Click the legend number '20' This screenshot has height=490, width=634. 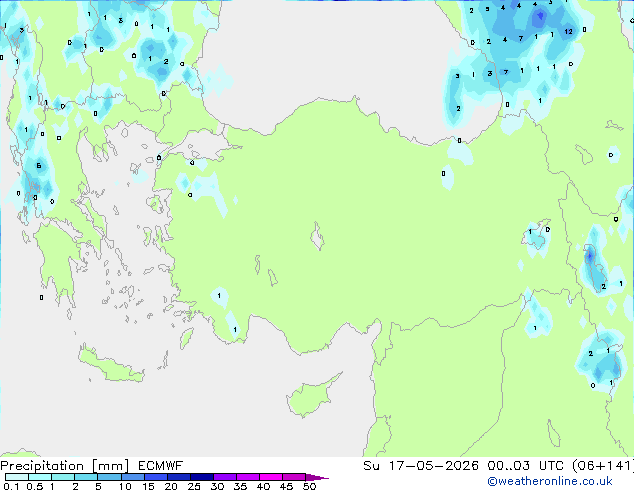(171, 486)
